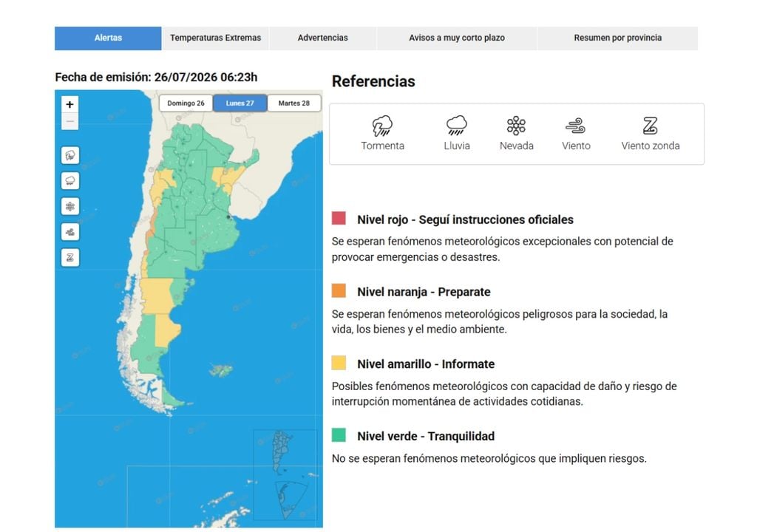Filter map by wind alerts icon
The image size is (757, 532).
(x=70, y=232)
